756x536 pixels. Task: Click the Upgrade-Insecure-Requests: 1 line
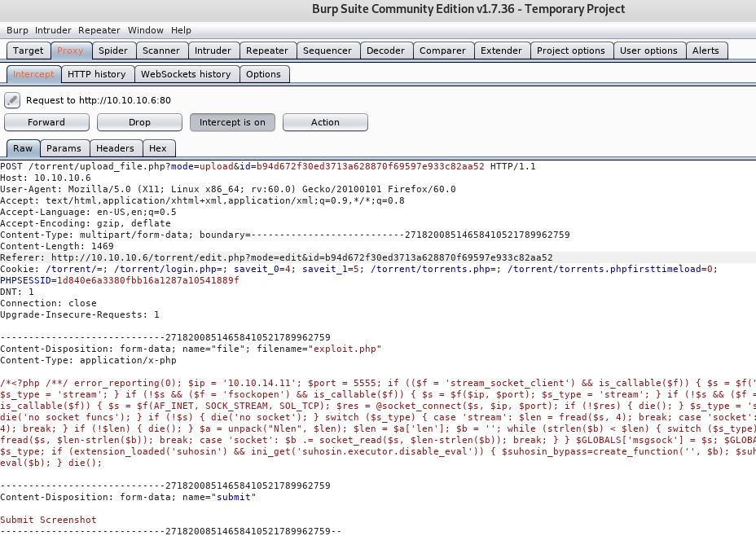pos(80,314)
